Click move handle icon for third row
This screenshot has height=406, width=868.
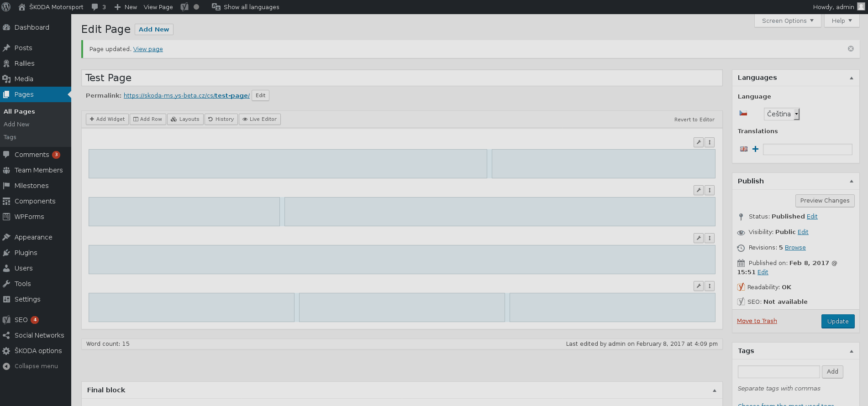pos(710,238)
